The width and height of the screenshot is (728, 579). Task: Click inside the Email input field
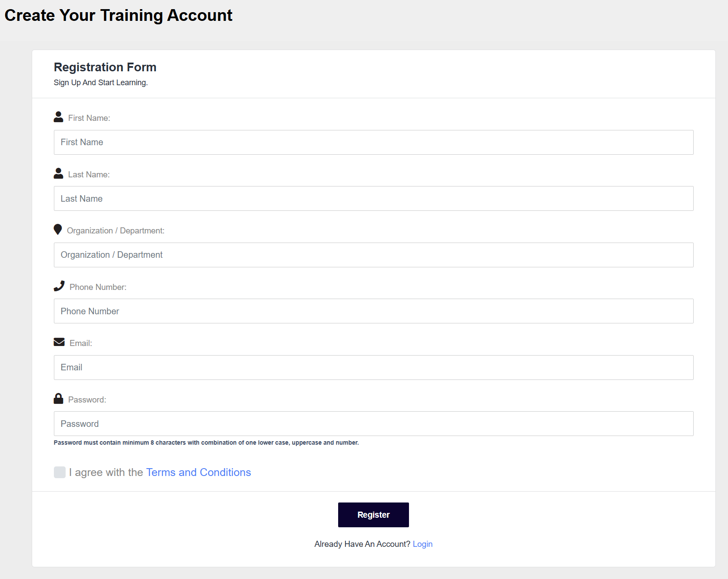374,367
